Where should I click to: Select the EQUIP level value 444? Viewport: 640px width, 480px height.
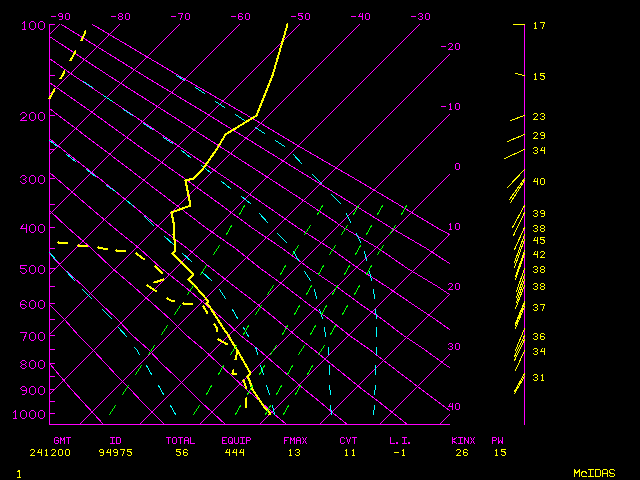pyautogui.click(x=237, y=453)
